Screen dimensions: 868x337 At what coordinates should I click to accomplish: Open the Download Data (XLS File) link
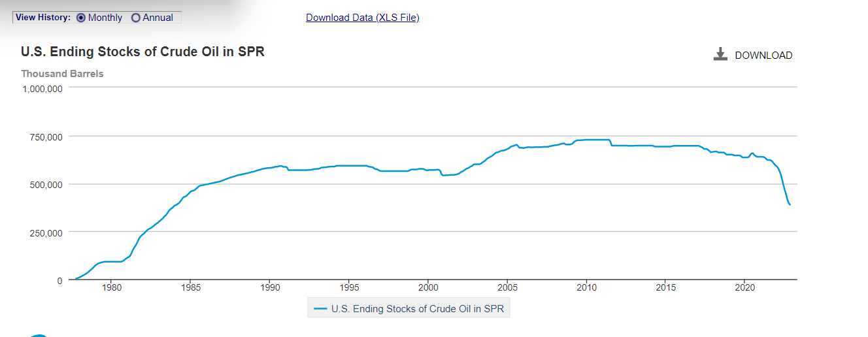(362, 18)
